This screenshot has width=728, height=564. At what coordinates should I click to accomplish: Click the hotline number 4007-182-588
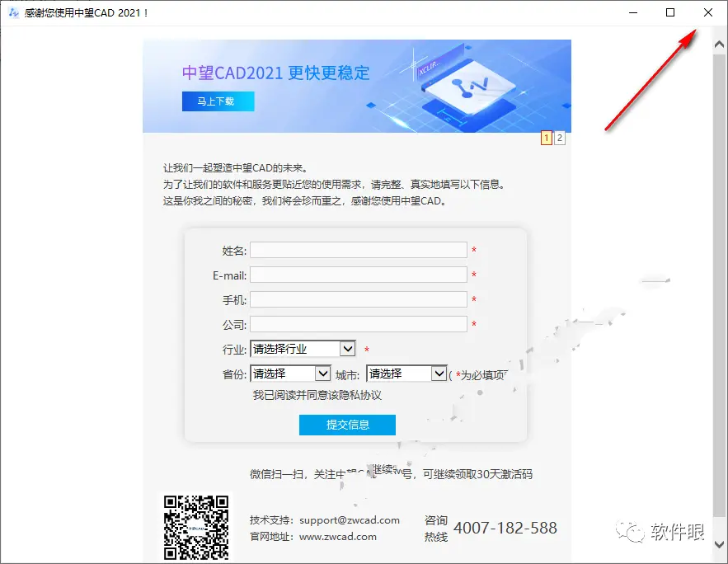click(x=505, y=529)
